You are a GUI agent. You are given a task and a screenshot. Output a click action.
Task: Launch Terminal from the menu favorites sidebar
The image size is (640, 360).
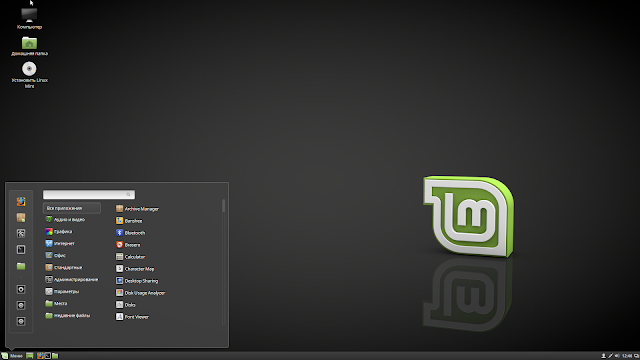click(21, 249)
